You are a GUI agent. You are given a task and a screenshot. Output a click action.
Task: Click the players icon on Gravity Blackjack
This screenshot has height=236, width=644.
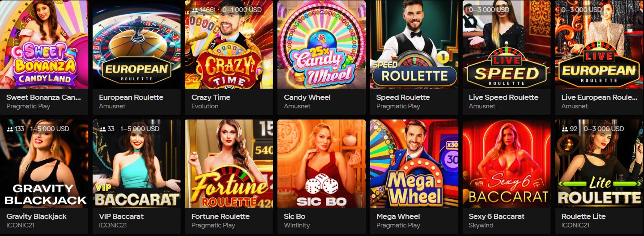(x=10, y=129)
